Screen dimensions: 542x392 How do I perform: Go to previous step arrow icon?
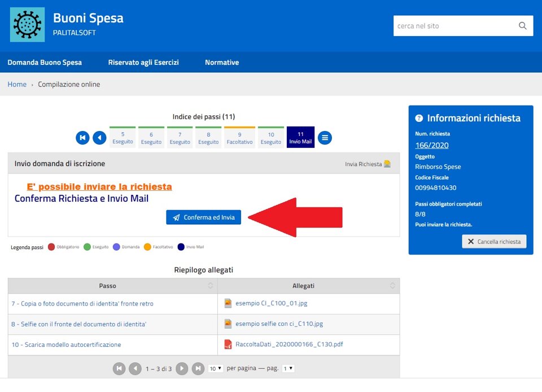point(99,137)
